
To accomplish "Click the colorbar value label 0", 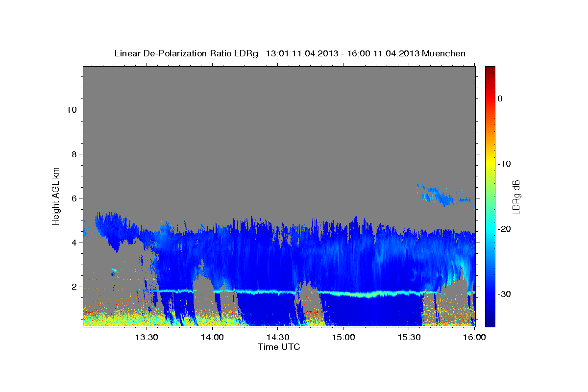I will [x=500, y=98].
